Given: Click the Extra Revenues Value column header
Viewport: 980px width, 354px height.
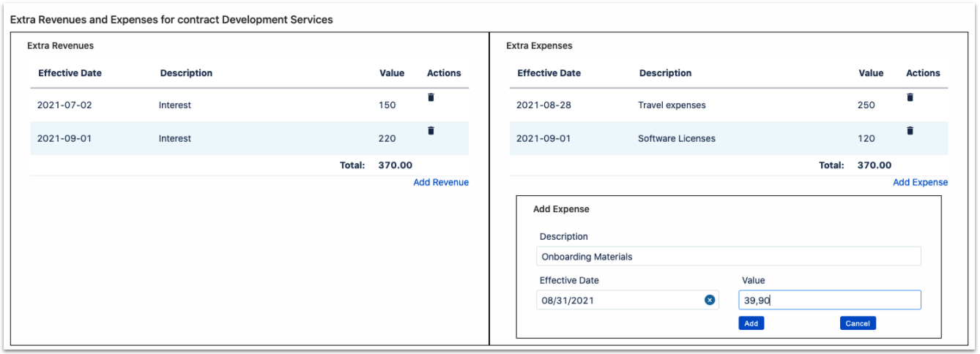Looking at the screenshot, I should 392,73.
